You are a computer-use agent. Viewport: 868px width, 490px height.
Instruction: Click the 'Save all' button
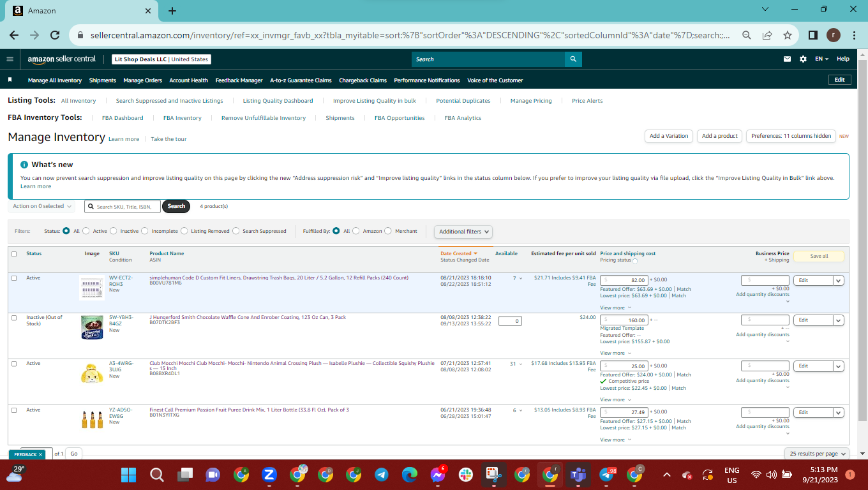coord(819,256)
